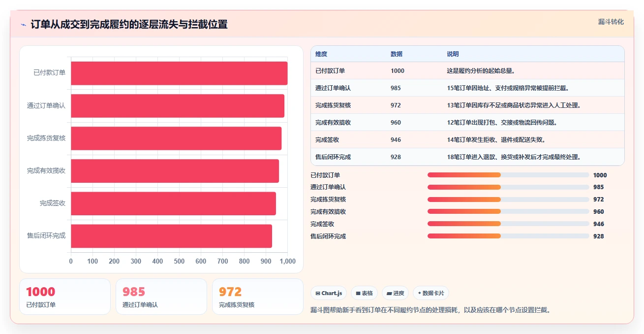Viewport: 644px width, 334px height.
Task: Click the lightning icon beside the title
Action: (24, 25)
